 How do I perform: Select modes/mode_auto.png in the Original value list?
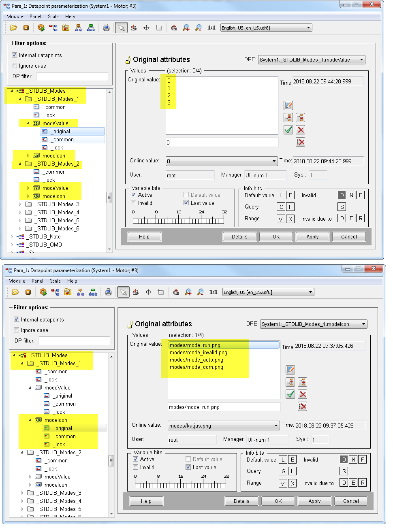coord(196,360)
